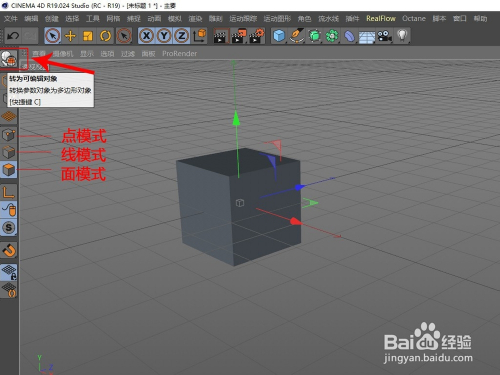
Task: Click Render Active View clapperboard
Action: (x=220, y=36)
